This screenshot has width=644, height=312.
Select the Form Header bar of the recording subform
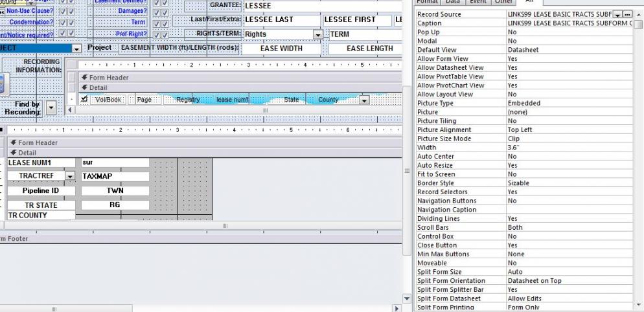pyautogui.click(x=240, y=77)
